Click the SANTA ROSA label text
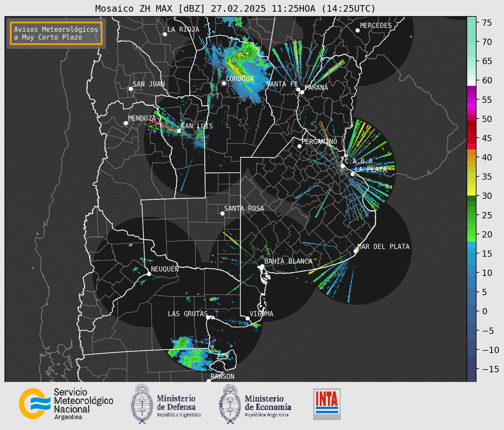Viewport: 504px width, 430px height. (244, 208)
